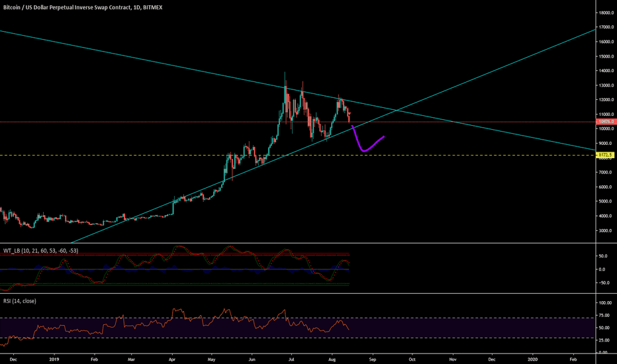617x364 pixels.
Task: Click the May label on the time axis
Action: [x=212, y=359]
